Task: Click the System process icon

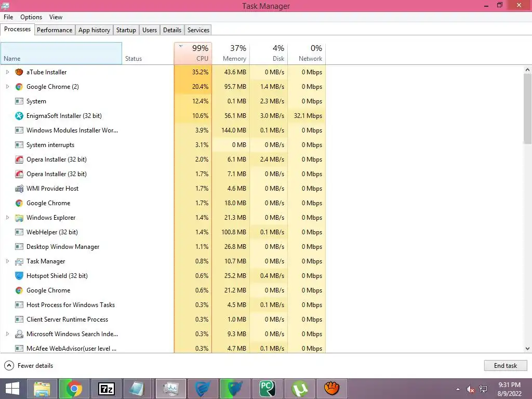Action: pyautogui.click(x=19, y=101)
